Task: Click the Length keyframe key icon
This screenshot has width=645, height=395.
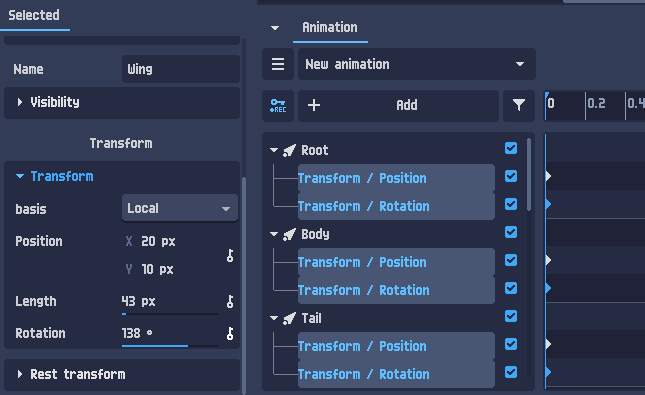Action: point(230,302)
